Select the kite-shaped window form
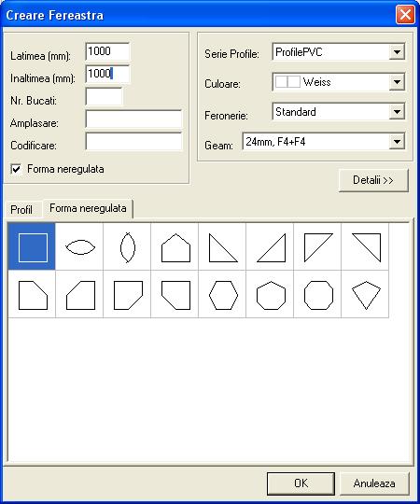The width and height of the screenshot is (420, 504). coord(365,294)
